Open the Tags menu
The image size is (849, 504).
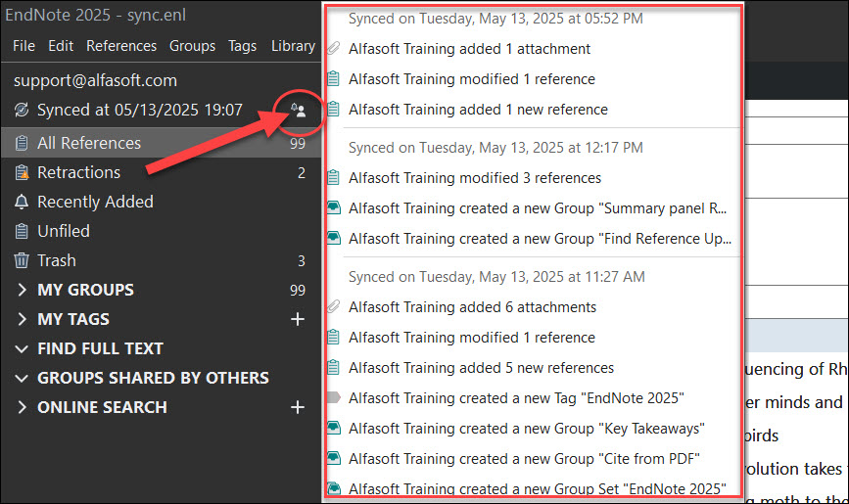[x=242, y=46]
